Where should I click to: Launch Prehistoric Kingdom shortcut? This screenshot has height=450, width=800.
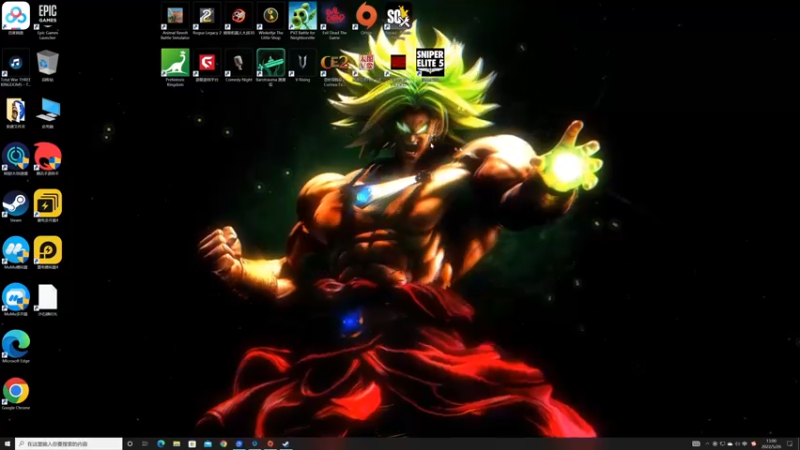tap(175, 67)
